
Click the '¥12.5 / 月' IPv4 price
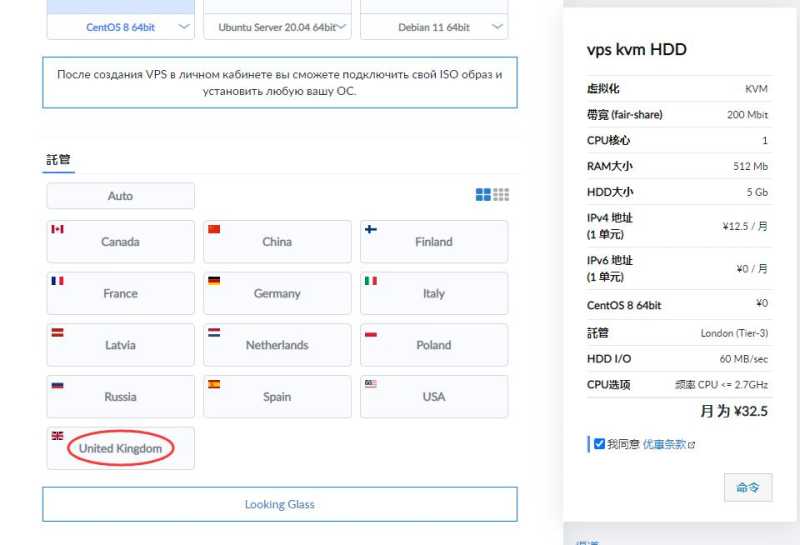(745, 226)
